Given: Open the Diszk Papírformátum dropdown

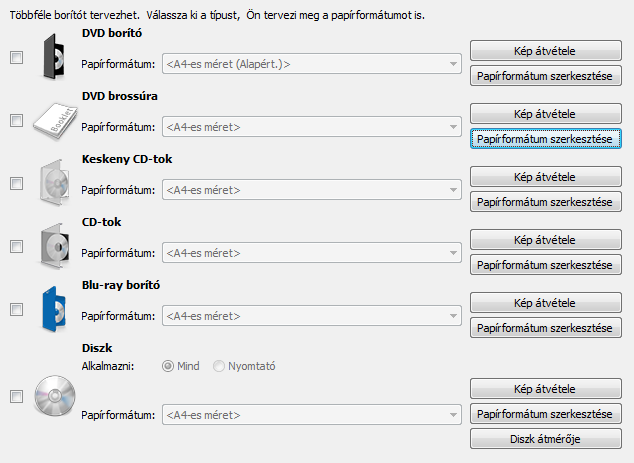Looking at the screenshot, I should (x=312, y=415).
